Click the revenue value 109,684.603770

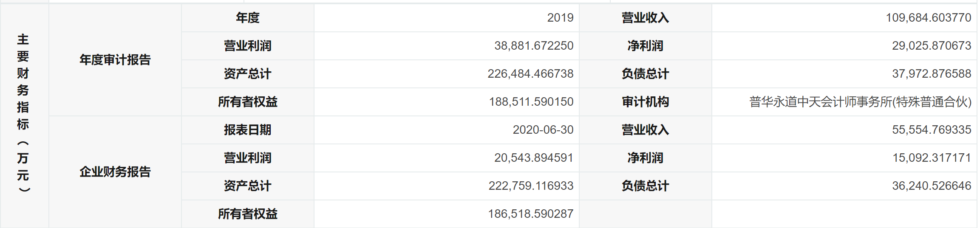click(928, 18)
